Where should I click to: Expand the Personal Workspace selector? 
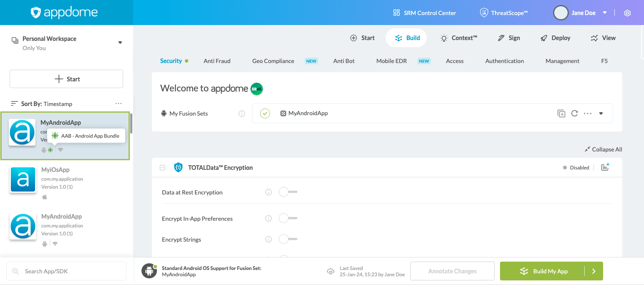tap(120, 42)
